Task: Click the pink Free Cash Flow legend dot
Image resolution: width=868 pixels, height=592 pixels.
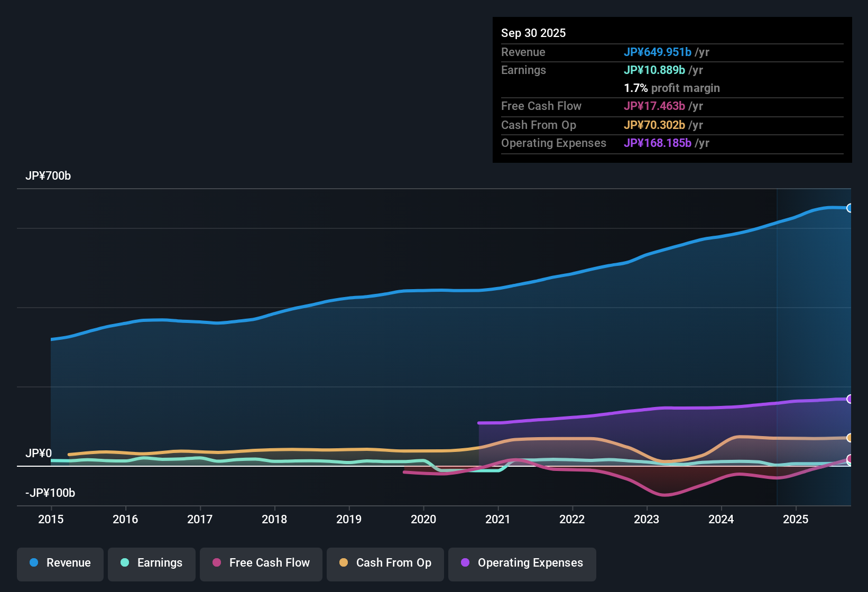Action: [x=216, y=563]
